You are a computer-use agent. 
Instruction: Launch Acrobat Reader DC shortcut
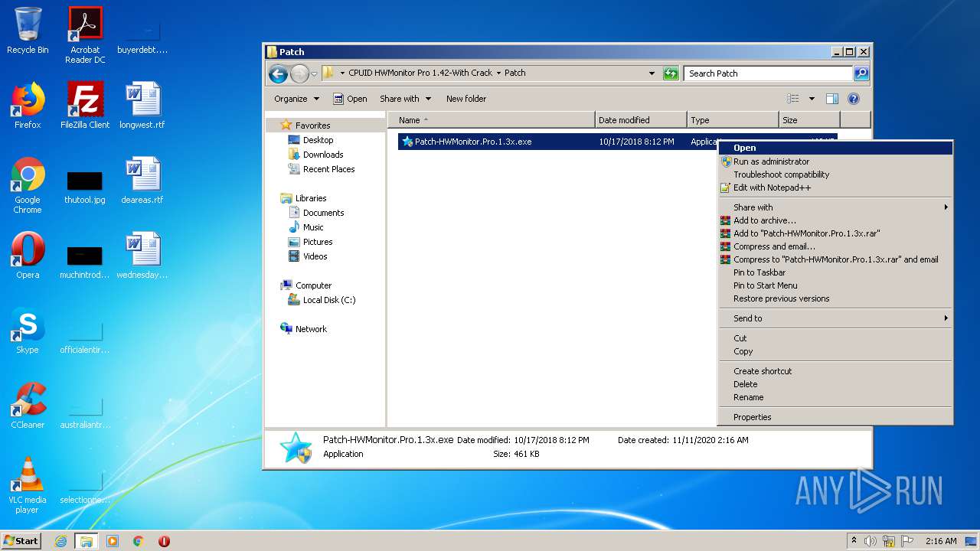pos(85,35)
